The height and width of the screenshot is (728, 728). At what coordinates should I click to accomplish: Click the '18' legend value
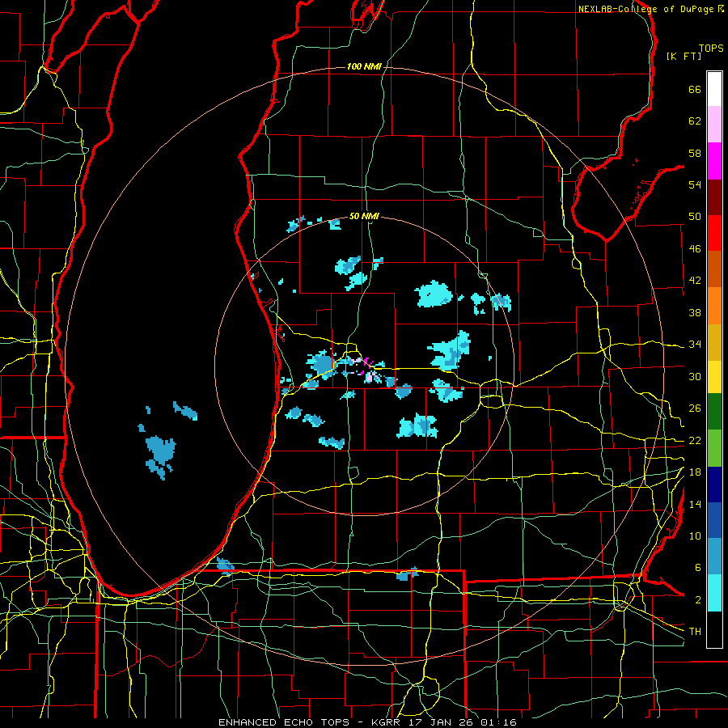[x=695, y=472]
